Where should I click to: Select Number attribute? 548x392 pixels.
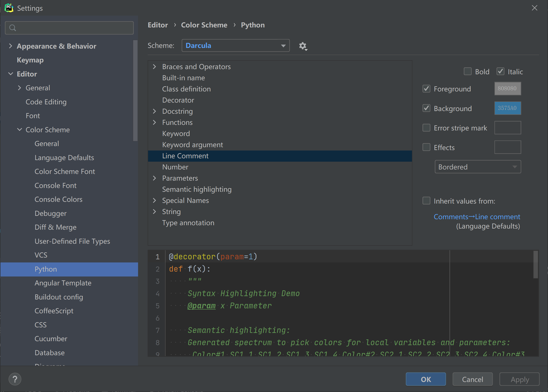pyautogui.click(x=175, y=167)
